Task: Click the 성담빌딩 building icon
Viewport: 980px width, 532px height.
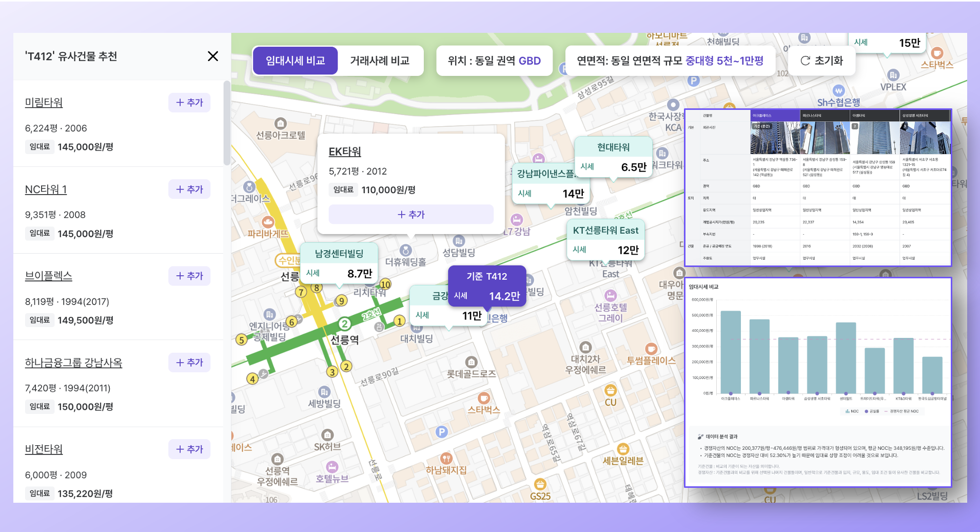Action: click(459, 240)
